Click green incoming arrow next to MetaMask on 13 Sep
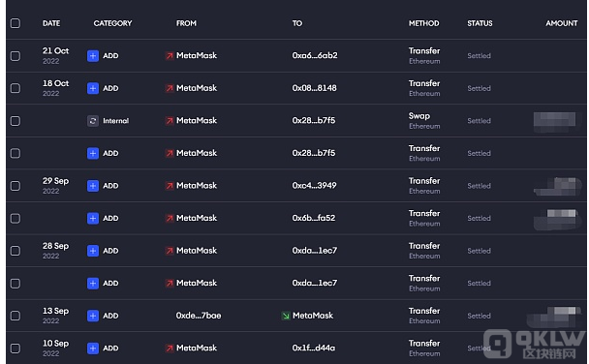Image resolution: width=589 pixels, height=364 pixels. point(286,316)
